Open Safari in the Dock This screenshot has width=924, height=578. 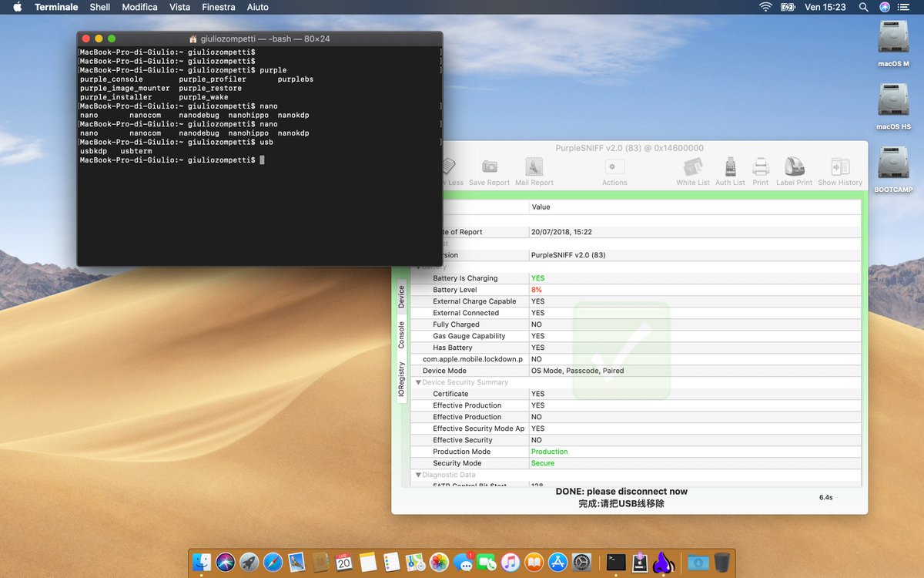273,563
